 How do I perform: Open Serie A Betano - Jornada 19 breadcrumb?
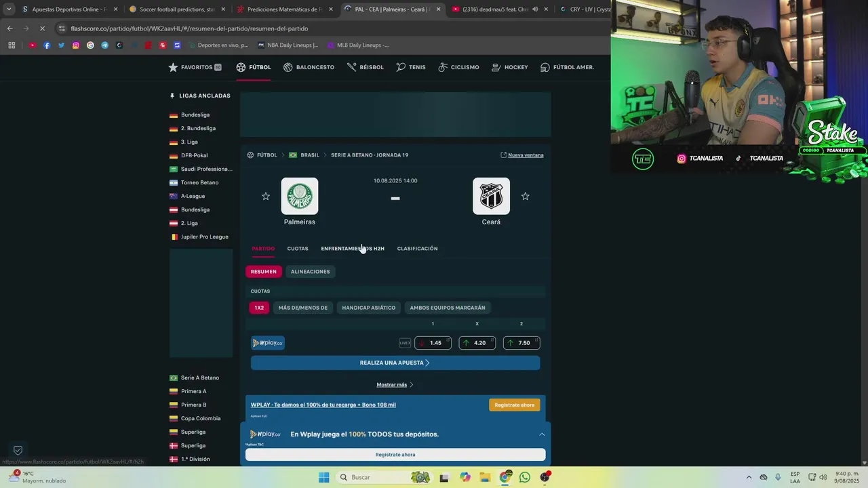pyautogui.click(x=370, y=155)
